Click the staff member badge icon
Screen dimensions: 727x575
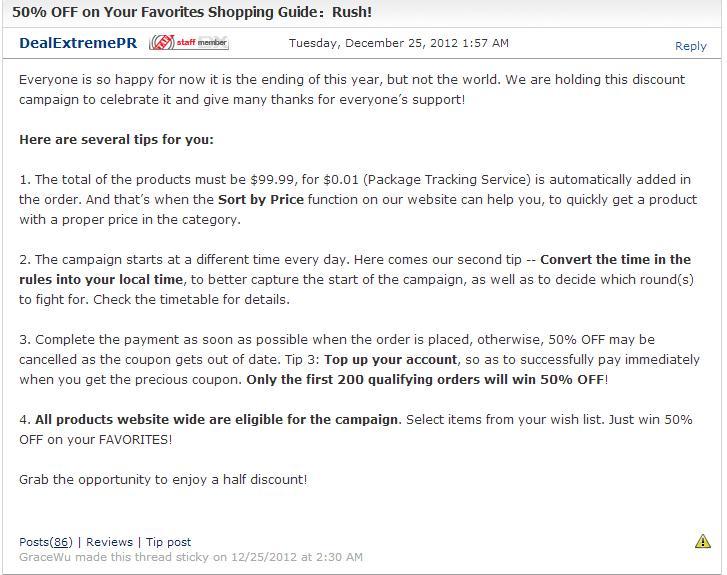tap(189, 43)
